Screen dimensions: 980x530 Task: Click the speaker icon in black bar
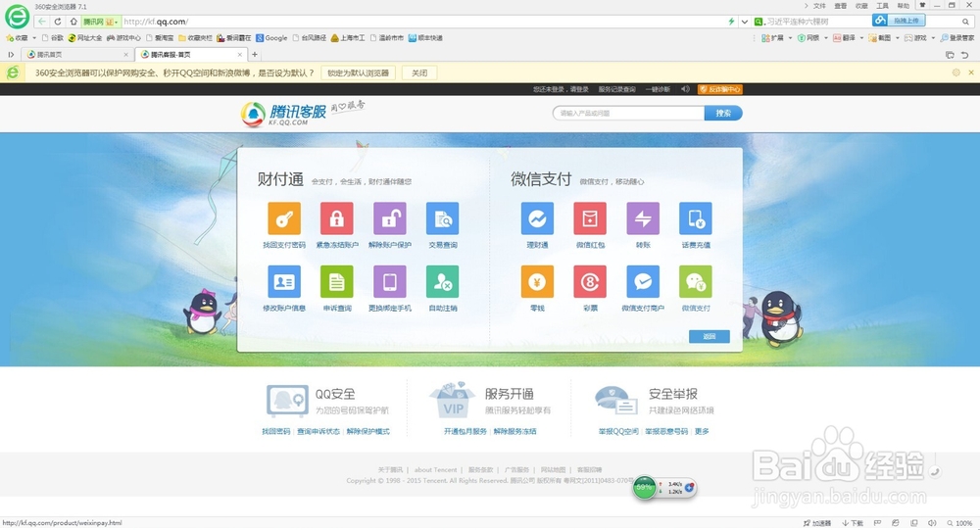coord(685,89)
